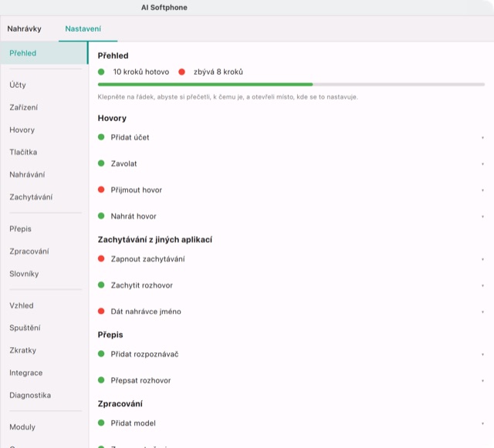Expand the Přidat účet row arrow
The image size is (494, 448).
coord(482,137)
